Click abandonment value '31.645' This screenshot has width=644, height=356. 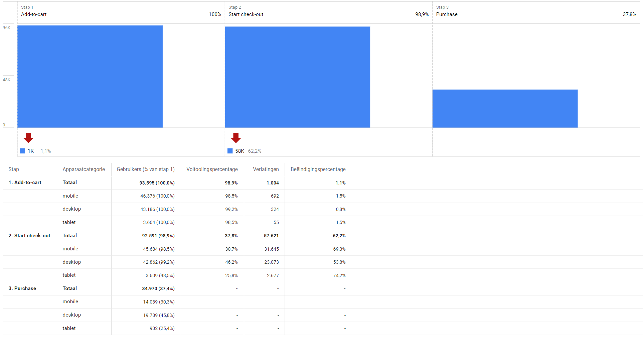point(272,249)
